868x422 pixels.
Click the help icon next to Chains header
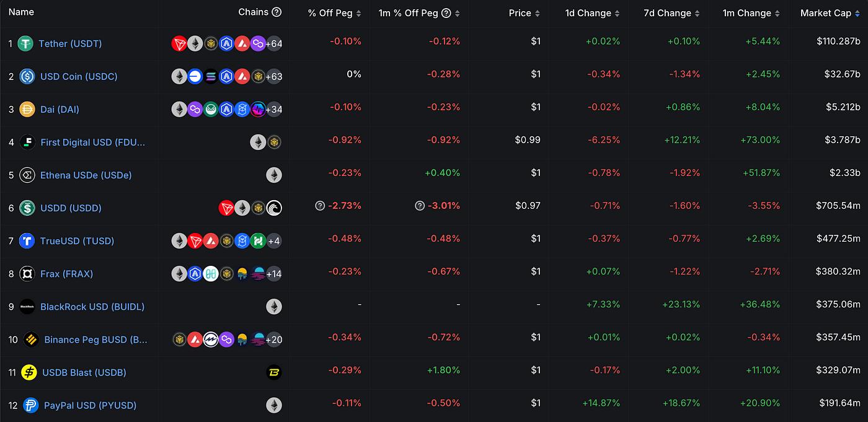[277, 12]
